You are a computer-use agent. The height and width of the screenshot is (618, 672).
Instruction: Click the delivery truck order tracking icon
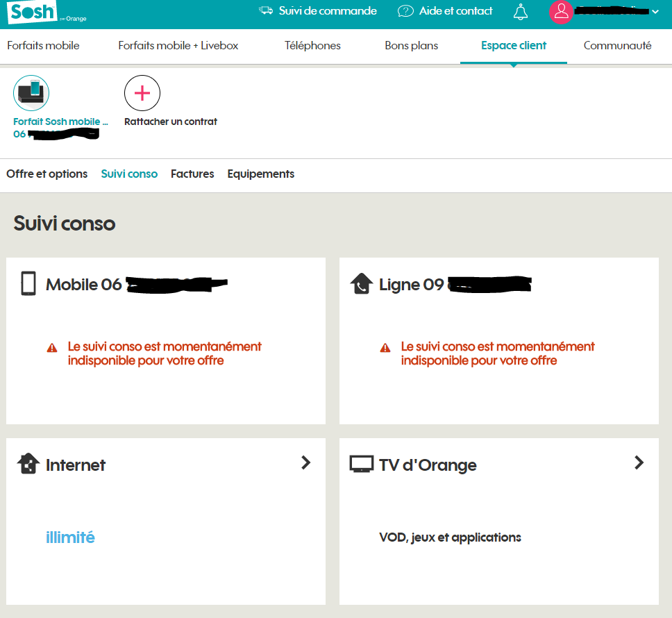266,11
